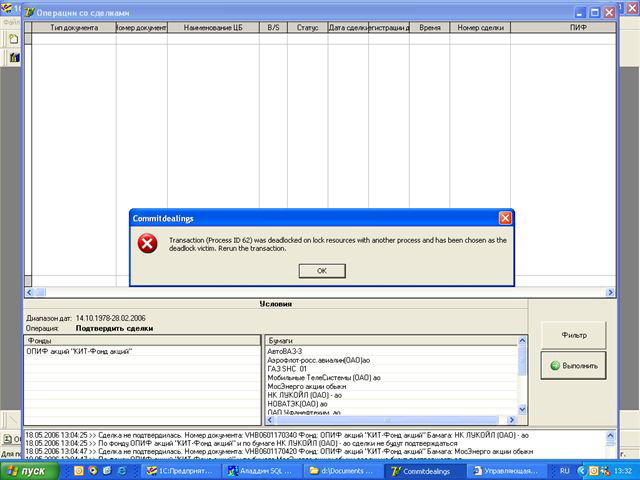640x480 pixels.
Task: Click log panel scroll up arrow
Action: pyautogui.click(x=611, y=436)
